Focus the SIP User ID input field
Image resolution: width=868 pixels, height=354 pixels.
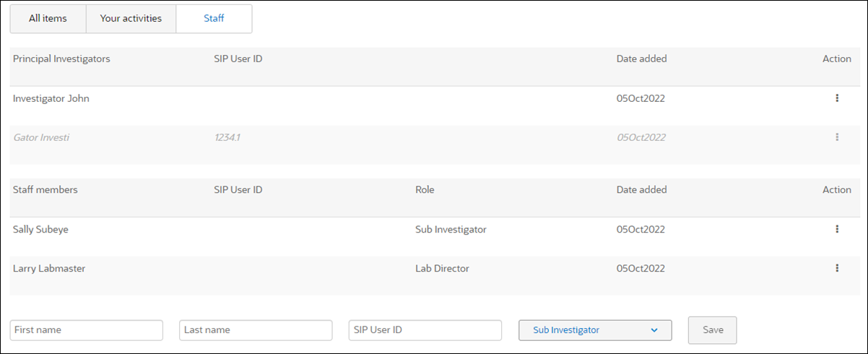point(425,330)
